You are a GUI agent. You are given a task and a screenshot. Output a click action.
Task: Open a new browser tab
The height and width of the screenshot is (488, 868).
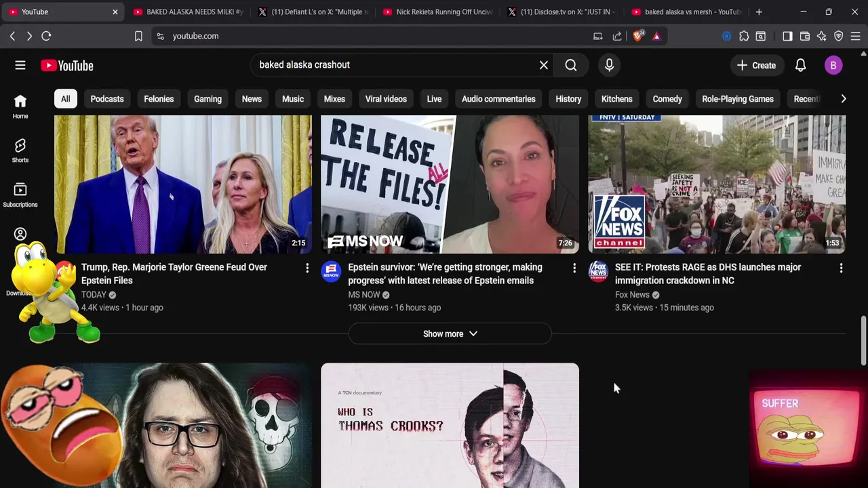759,12
